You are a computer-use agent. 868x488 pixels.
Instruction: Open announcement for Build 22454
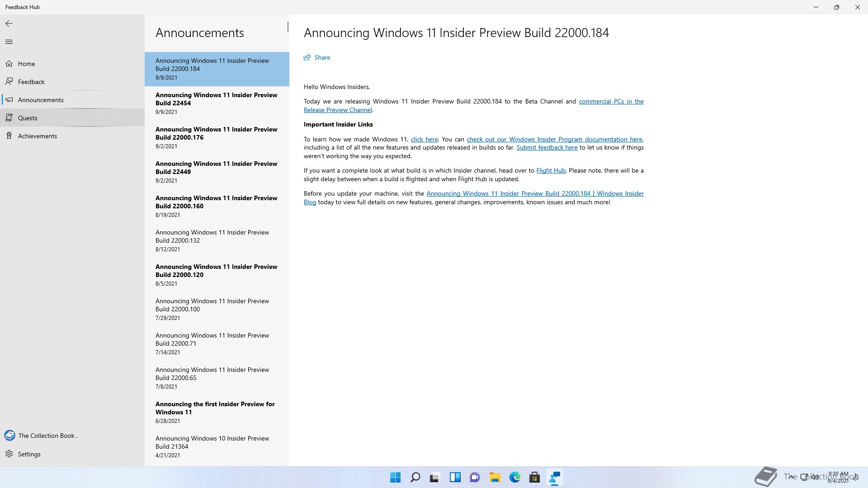[x=217, y=103]
